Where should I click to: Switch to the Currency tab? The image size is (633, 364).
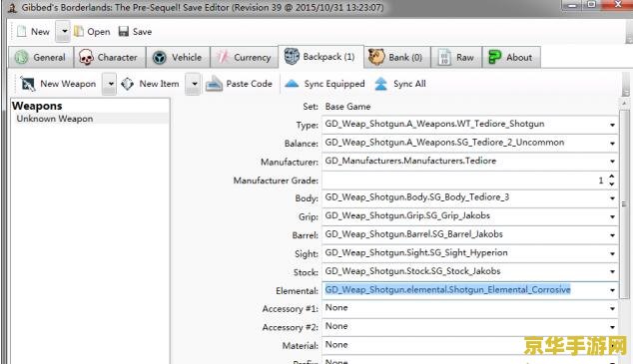point(245,57)
